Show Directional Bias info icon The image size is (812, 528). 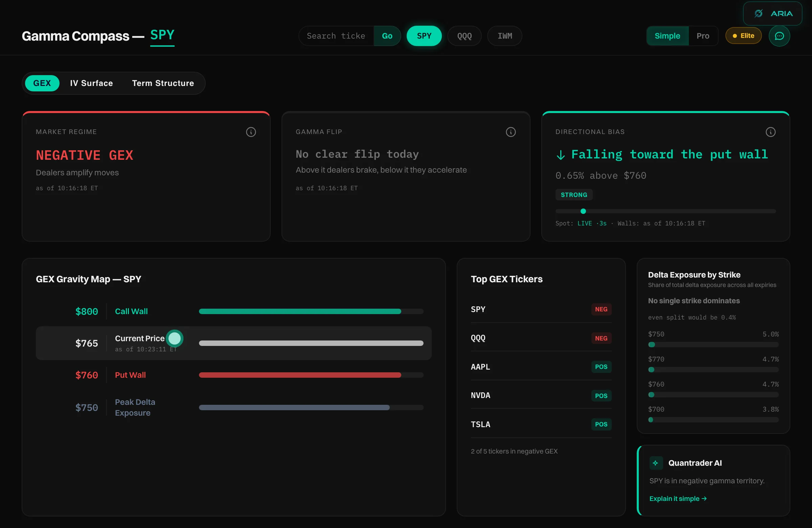click(x=770, y=132)
